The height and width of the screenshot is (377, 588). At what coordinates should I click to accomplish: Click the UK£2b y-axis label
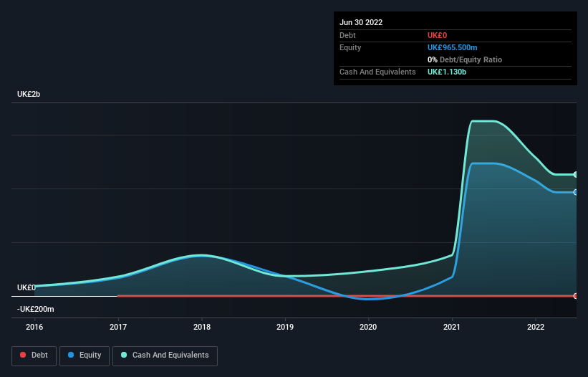pos(29,94)
